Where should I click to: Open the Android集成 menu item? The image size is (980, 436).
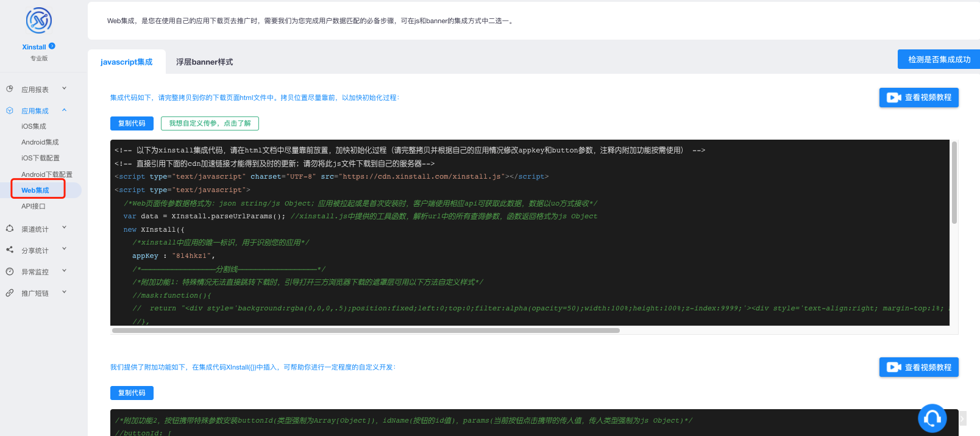click(x=40, y=142)
